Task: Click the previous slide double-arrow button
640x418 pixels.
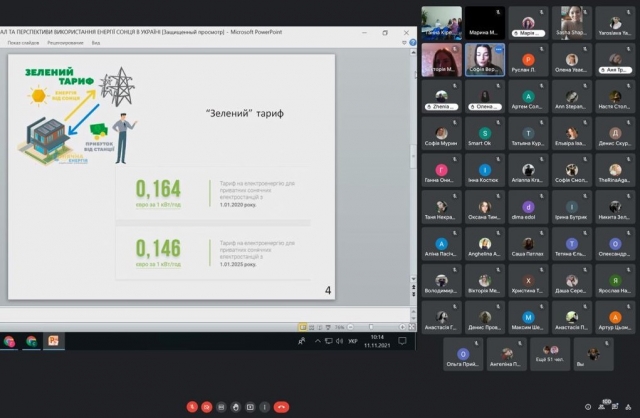Action: pos(413,287)
